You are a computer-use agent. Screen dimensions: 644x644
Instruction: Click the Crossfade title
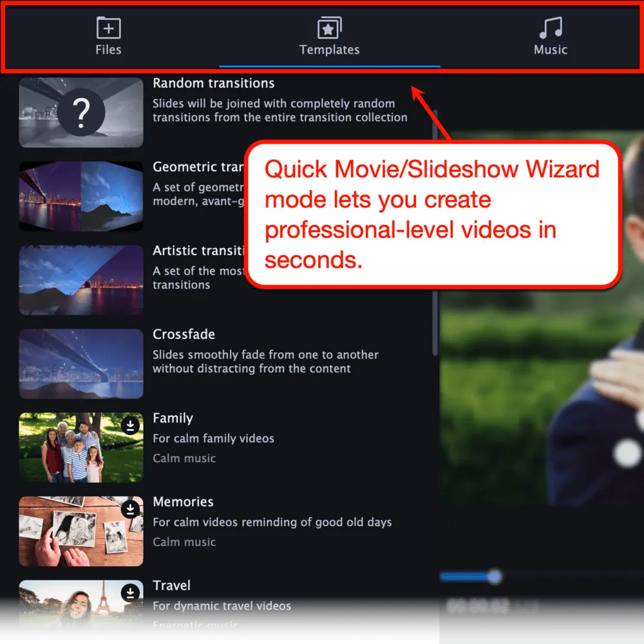click(x=184, y=334)
